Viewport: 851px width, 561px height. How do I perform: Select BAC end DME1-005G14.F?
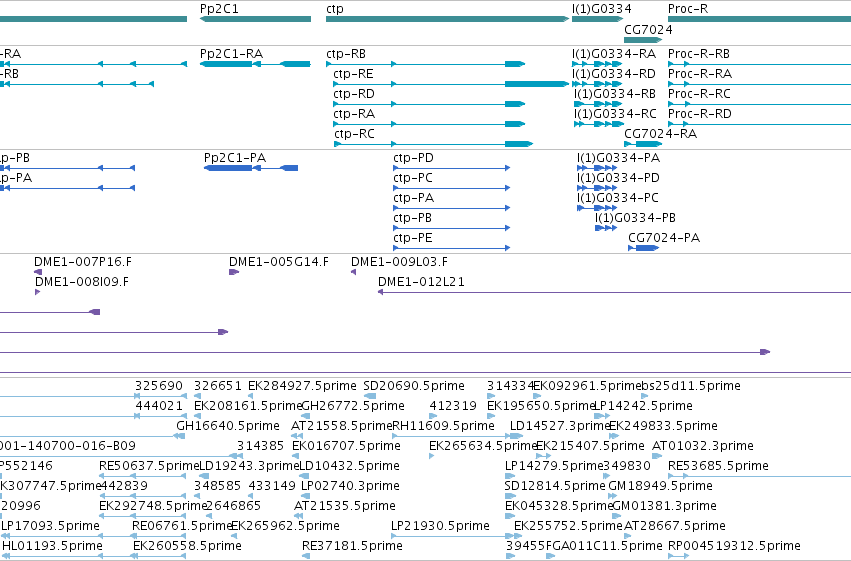(x=279, y=262)
